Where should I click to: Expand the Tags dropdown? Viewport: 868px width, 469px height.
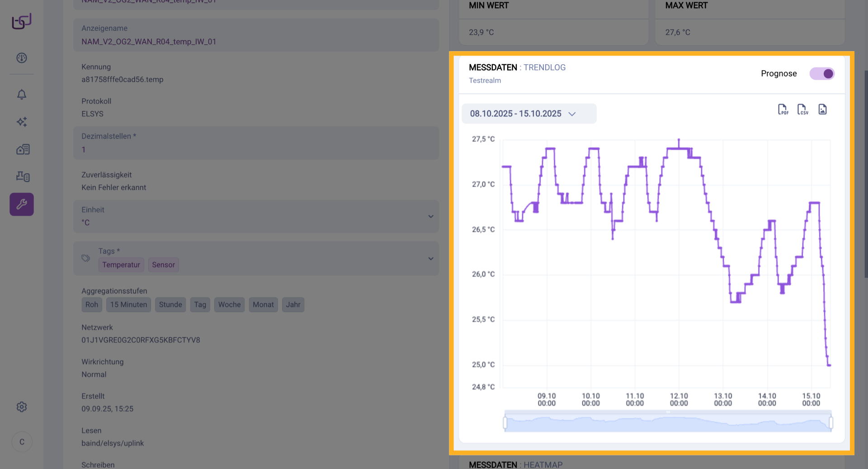(430, 259)
